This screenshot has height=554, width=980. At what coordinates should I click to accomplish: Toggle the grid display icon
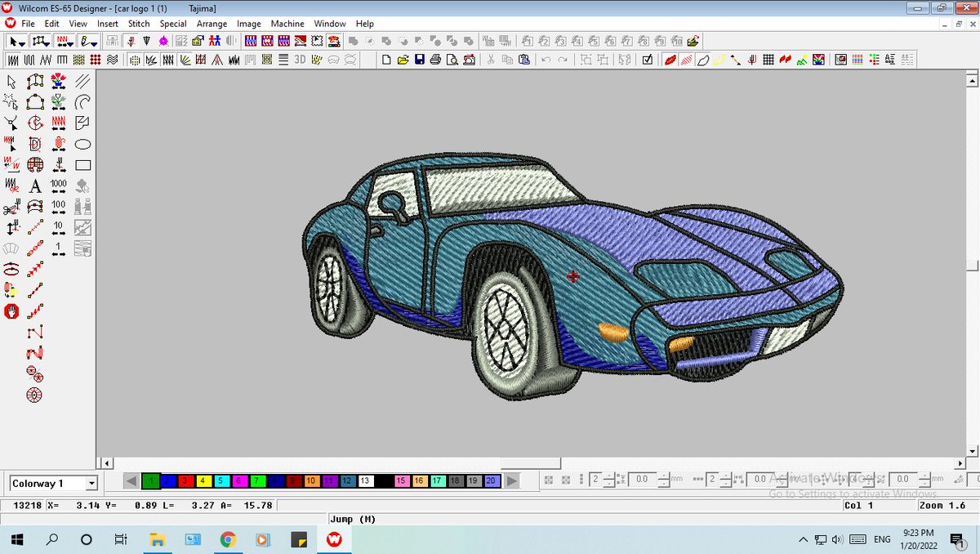pyautogui.click(x=768, y=60)
